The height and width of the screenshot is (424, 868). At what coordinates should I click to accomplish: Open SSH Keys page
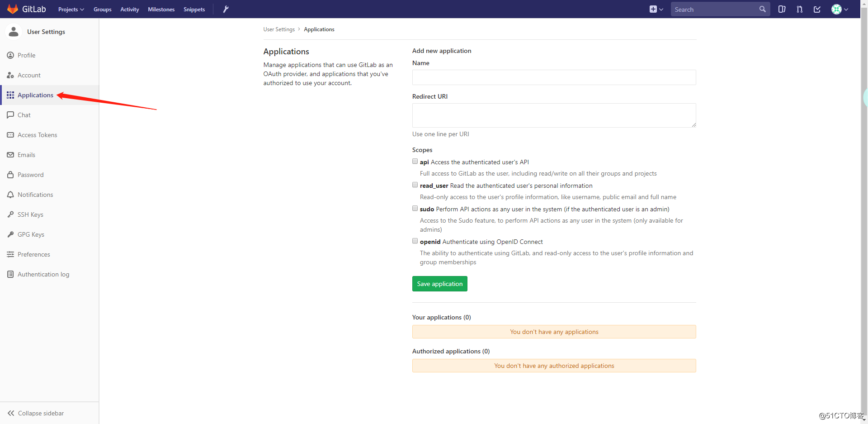click(x=50, y=214)
